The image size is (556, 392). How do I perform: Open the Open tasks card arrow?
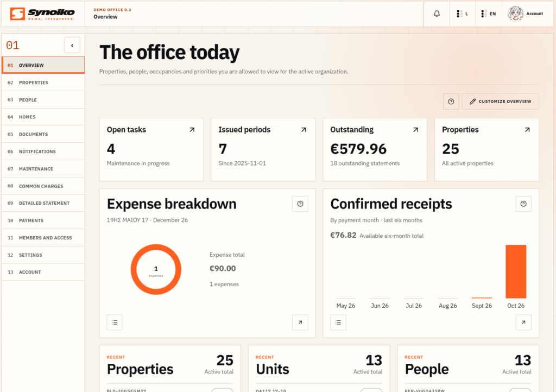point(192,130)
